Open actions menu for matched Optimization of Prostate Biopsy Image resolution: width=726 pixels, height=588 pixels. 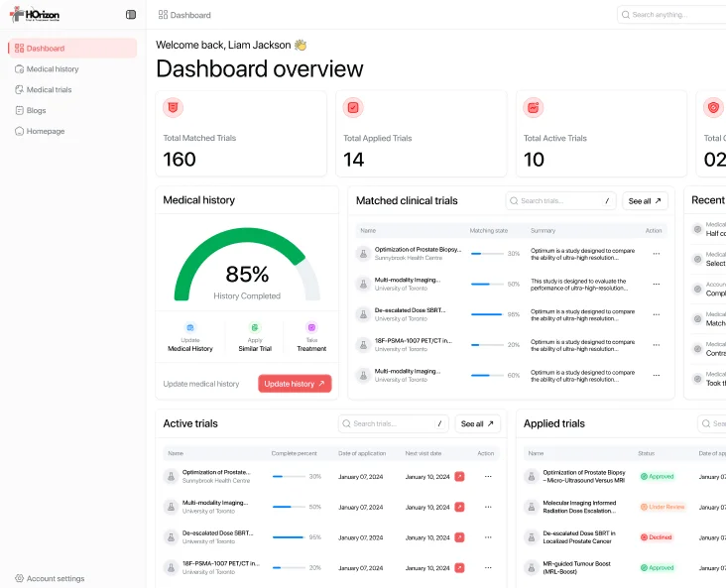coord(657,254)
